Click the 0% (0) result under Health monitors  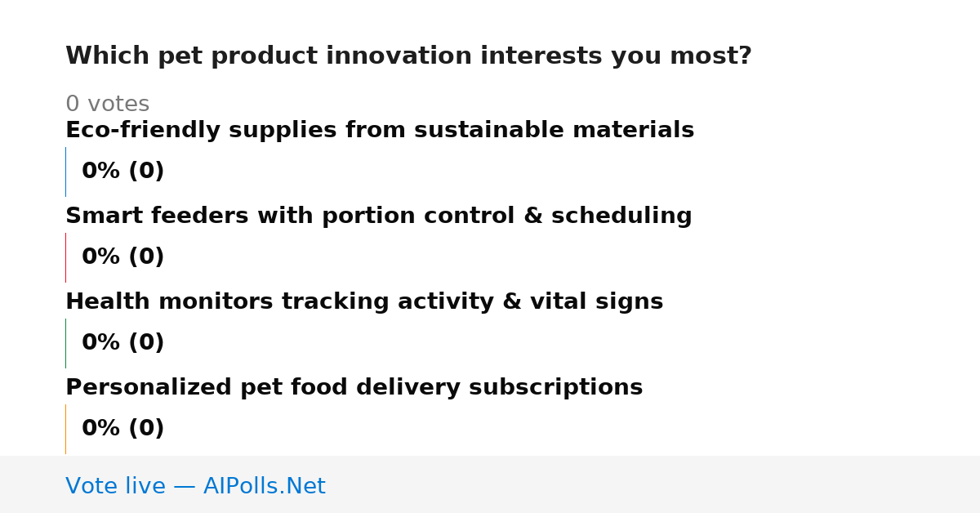pyautogui.click(x=122, y=343)
